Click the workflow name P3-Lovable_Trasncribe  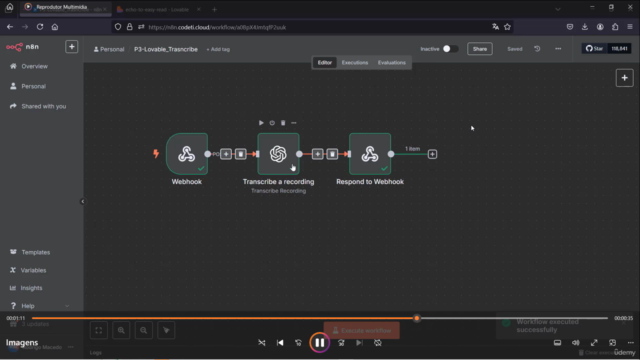pos(166,49)
